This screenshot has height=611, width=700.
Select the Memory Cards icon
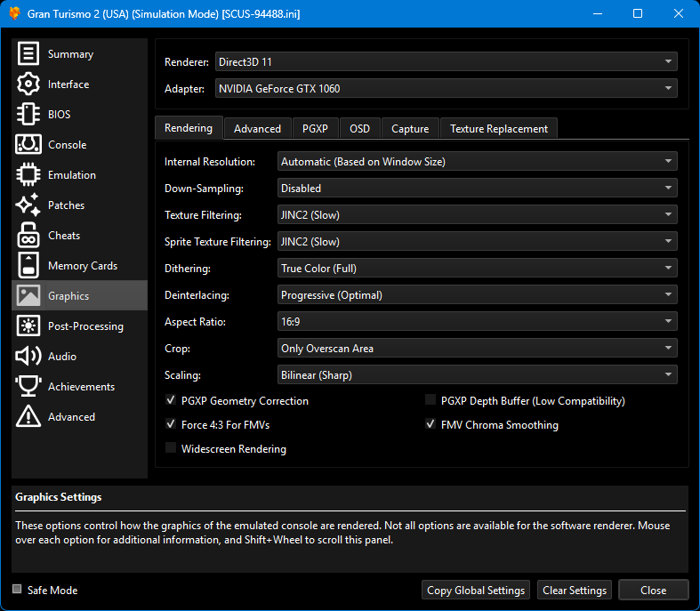28,266
